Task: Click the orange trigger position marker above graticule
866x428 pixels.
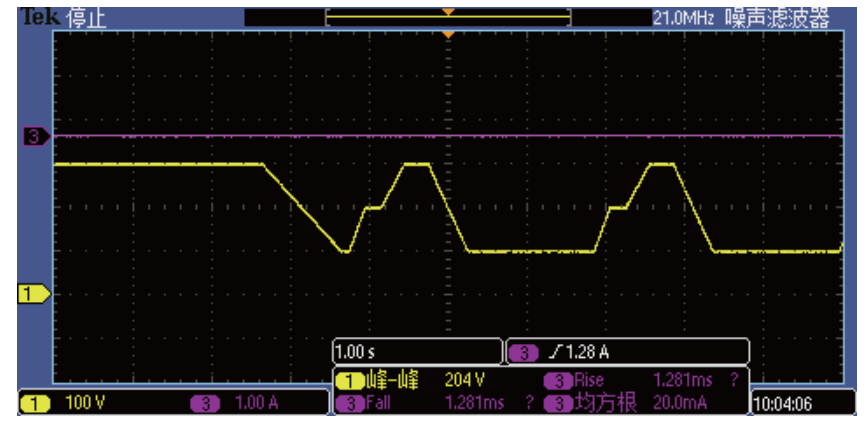Action: (448, 35)
